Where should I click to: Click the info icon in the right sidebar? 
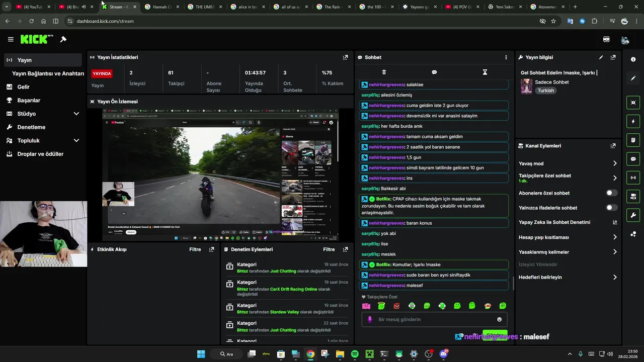point(633,59)
